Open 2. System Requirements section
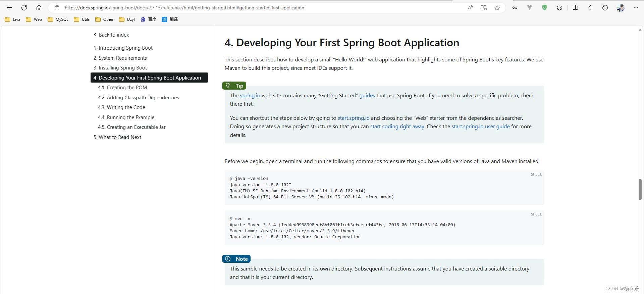 pyautogui.click(x=120, y=58)
